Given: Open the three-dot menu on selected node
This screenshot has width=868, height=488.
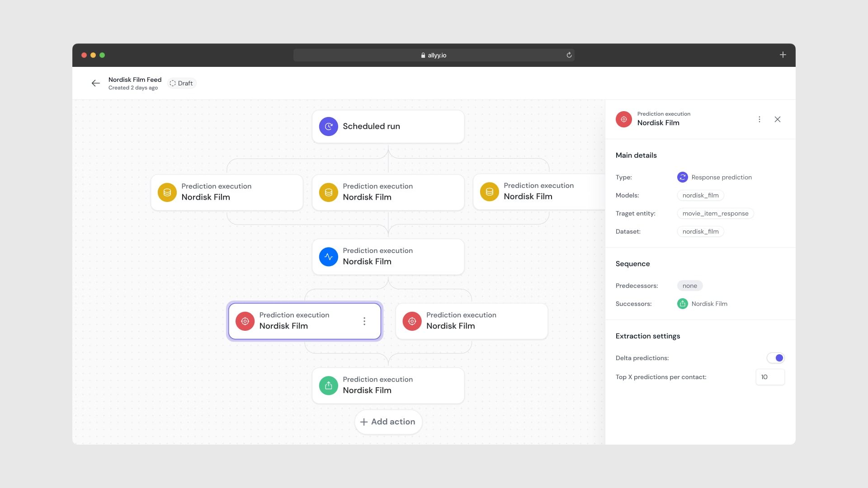Looking at the screenshot, I should tap(363, 321).
